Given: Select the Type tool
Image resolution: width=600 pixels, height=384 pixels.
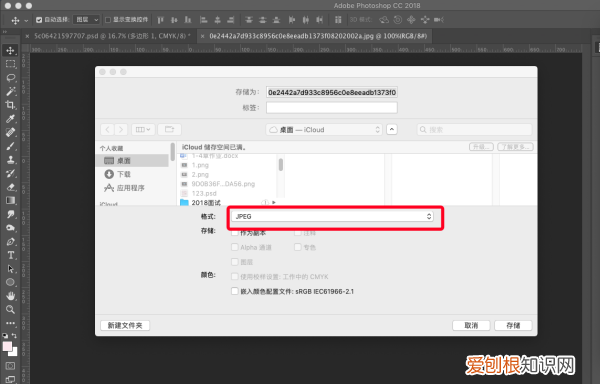Looking at the screenshot, I should click(x=11, y=255).
